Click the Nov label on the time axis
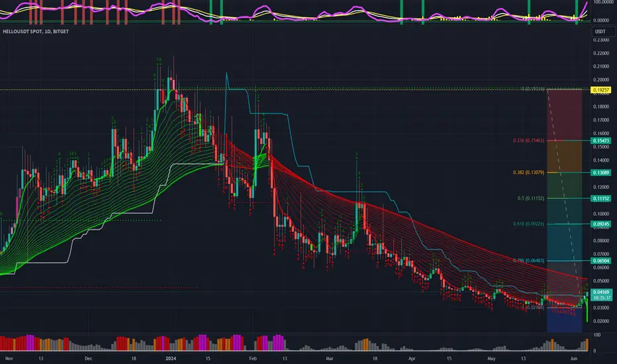 pyautogui.click(x=9, y=359)
